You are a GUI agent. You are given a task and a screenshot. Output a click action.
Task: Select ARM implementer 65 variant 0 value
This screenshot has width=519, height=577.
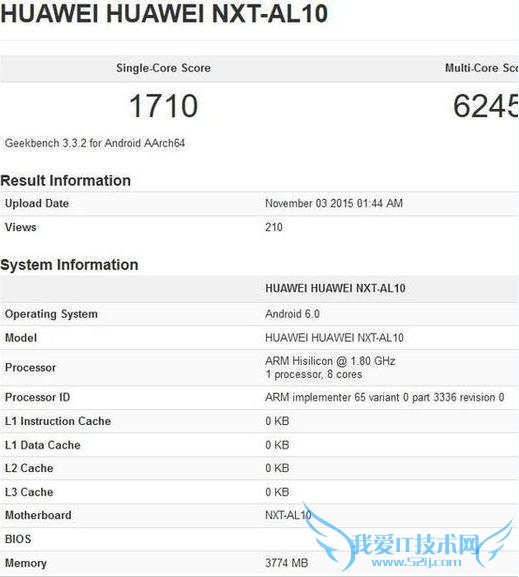coord(385,397)
